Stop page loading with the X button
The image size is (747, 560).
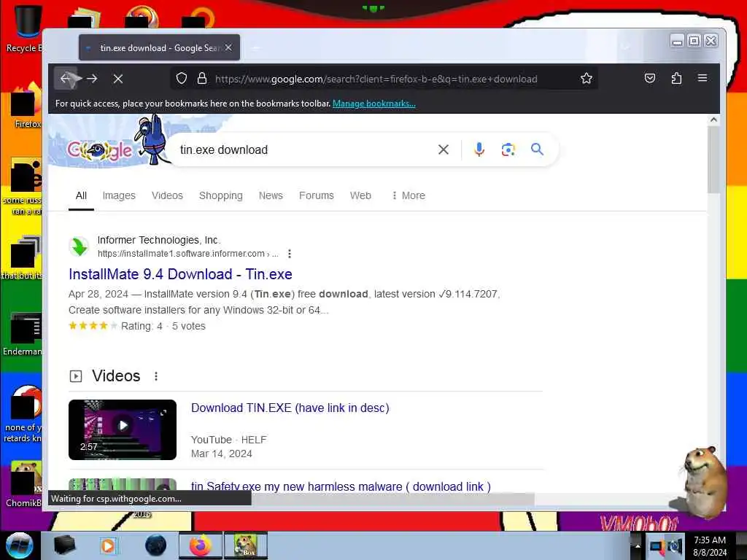(x=118, y=79)
